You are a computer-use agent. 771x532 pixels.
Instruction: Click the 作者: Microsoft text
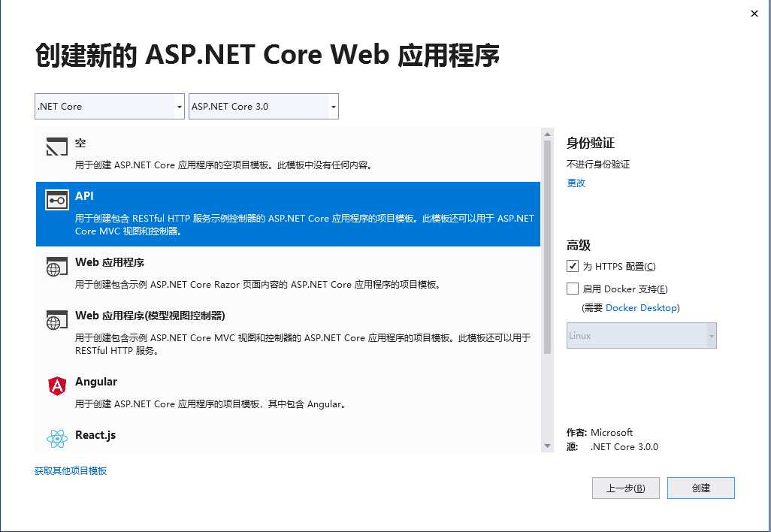(600, 433)
